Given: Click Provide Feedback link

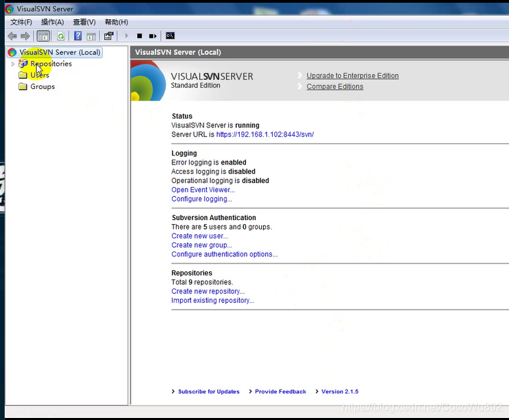Looking at the screenshot, I should click(280, 391).
